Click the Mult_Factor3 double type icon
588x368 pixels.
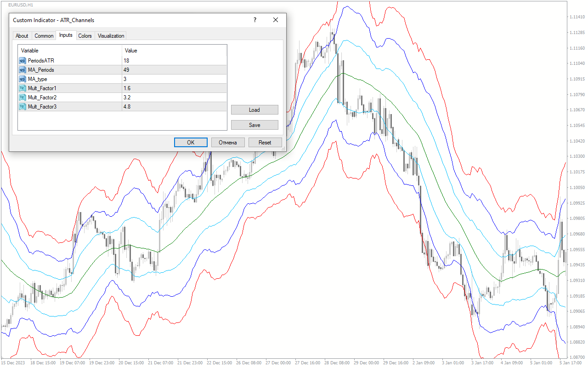(22, 106)
